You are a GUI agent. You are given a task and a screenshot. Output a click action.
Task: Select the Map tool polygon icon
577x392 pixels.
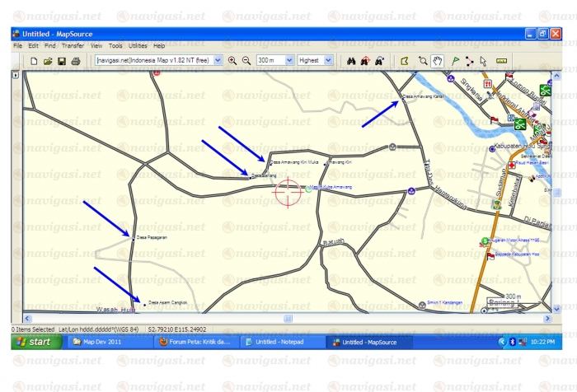pyautogui.click(x=404, y=61)
